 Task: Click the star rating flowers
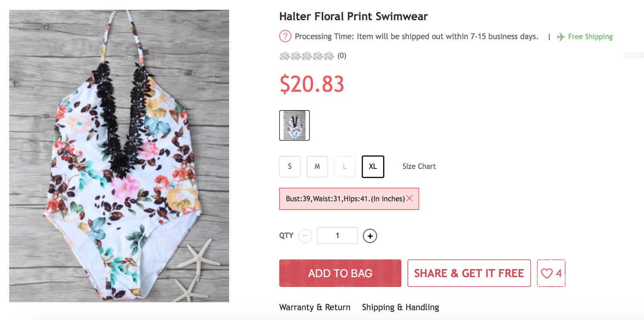click(307, 56)
